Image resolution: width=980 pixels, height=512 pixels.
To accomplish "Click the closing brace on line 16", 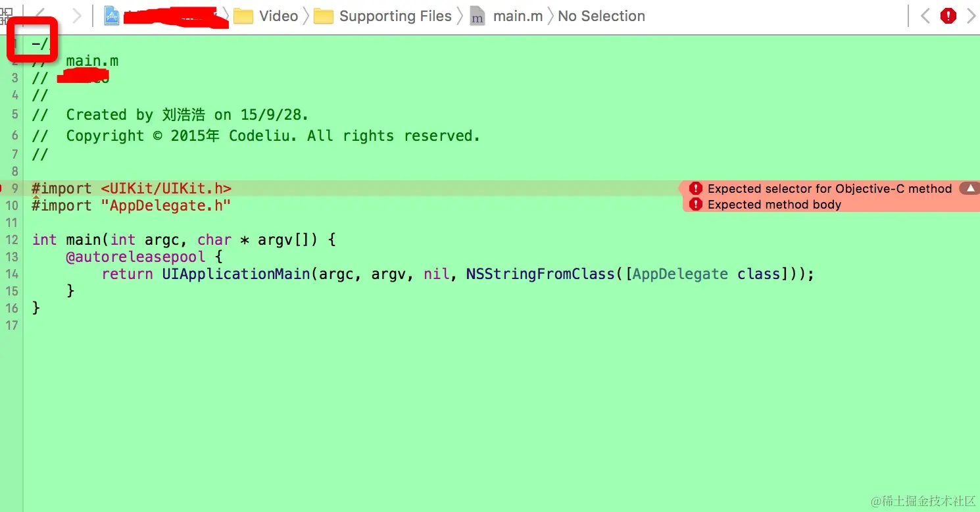I will pos(36,308).
